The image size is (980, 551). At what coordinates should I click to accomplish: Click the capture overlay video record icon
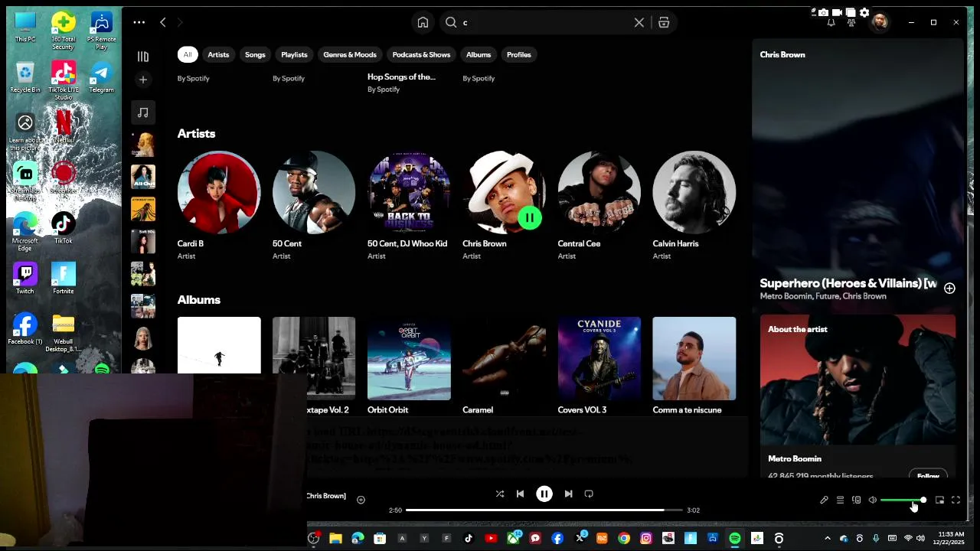(x=837, y=12)
